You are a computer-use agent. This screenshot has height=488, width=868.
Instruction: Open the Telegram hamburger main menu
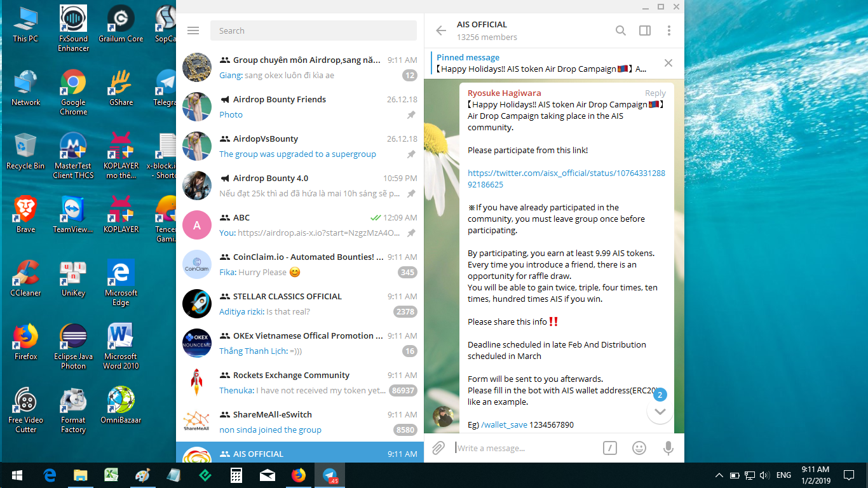point(193,30)
